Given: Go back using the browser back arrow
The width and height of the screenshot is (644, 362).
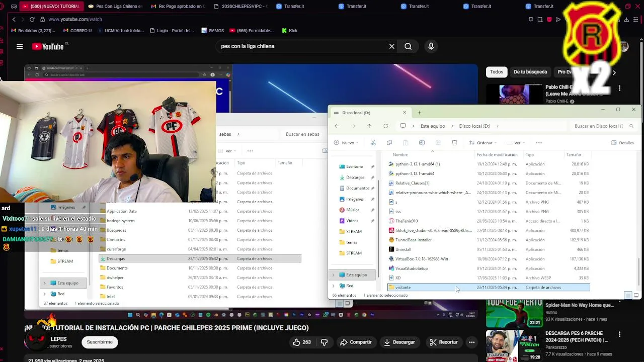Looking at the screenshot, I should tap(14, 19).
